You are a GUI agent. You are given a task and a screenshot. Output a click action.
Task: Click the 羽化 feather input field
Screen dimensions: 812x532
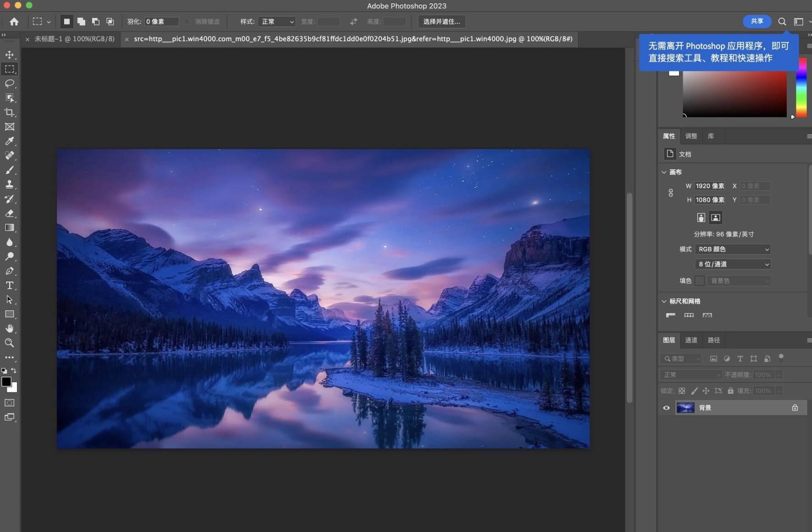pyautogui.click(x=161, y=22)
